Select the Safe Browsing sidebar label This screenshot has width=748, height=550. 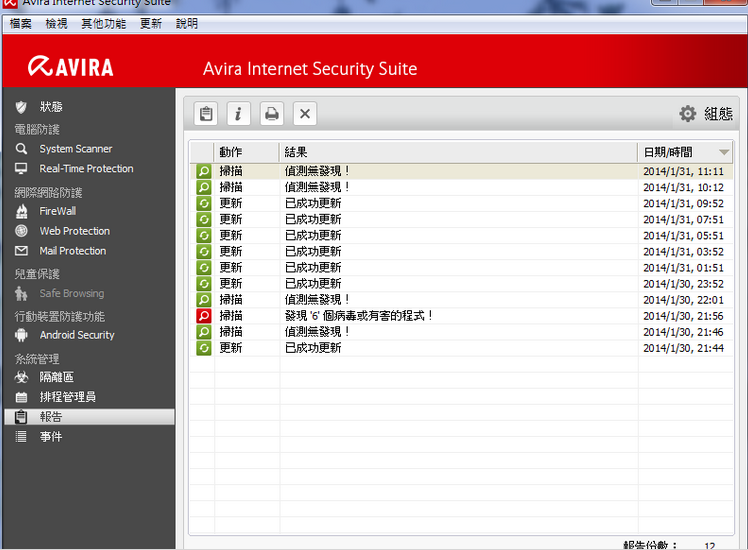72,293
